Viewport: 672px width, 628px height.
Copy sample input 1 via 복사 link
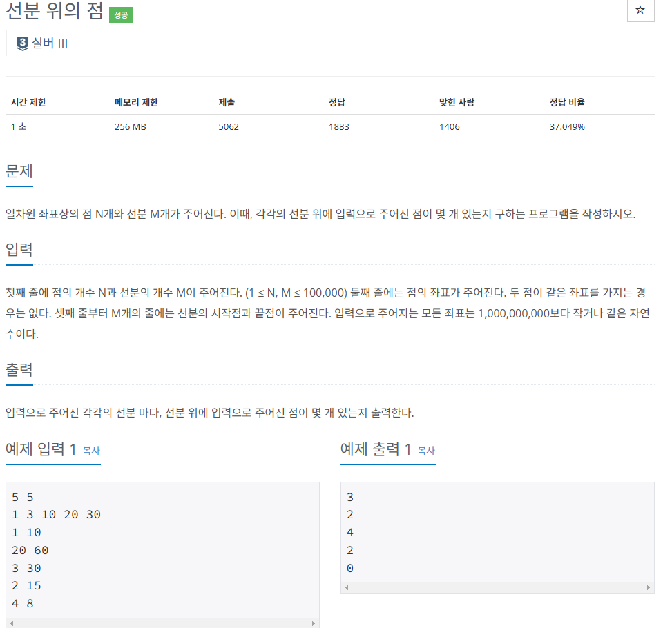pyautogui.click(x=91, y=450)
